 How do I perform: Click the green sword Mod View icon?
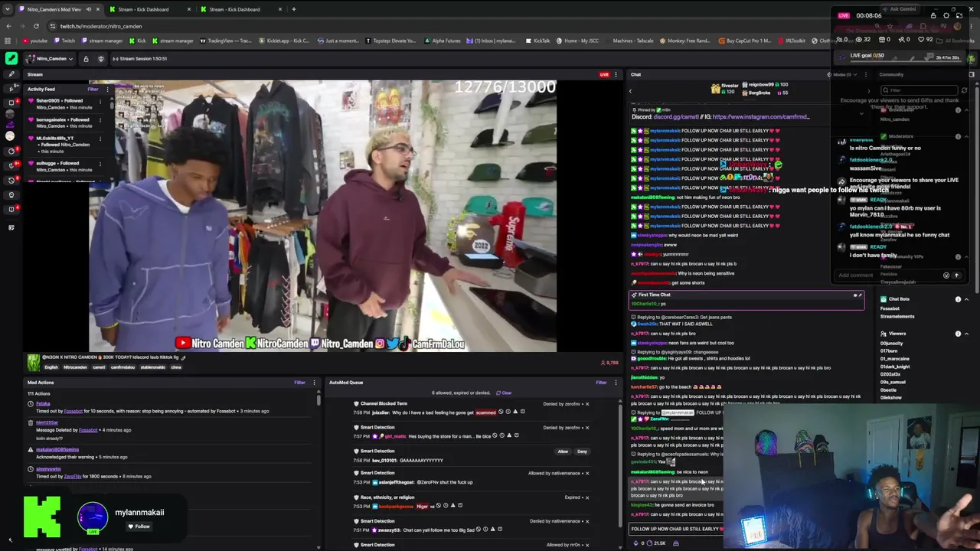(11, 58)
